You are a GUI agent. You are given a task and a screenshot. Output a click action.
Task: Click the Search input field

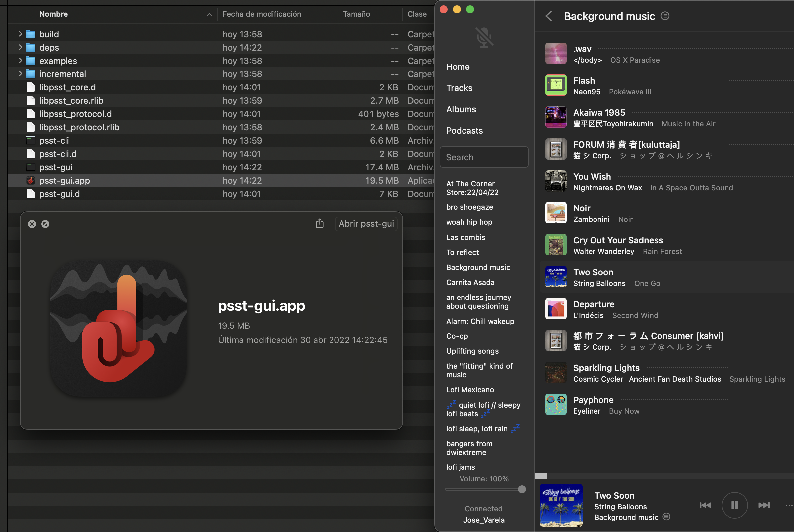point(484,157)
